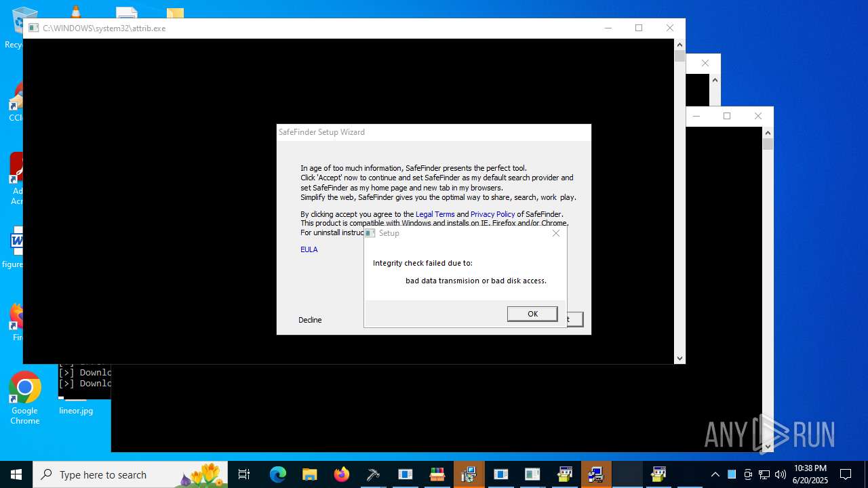Close the second background console window
The width and height of the screenshot is (868, 488).
(705, 63)
